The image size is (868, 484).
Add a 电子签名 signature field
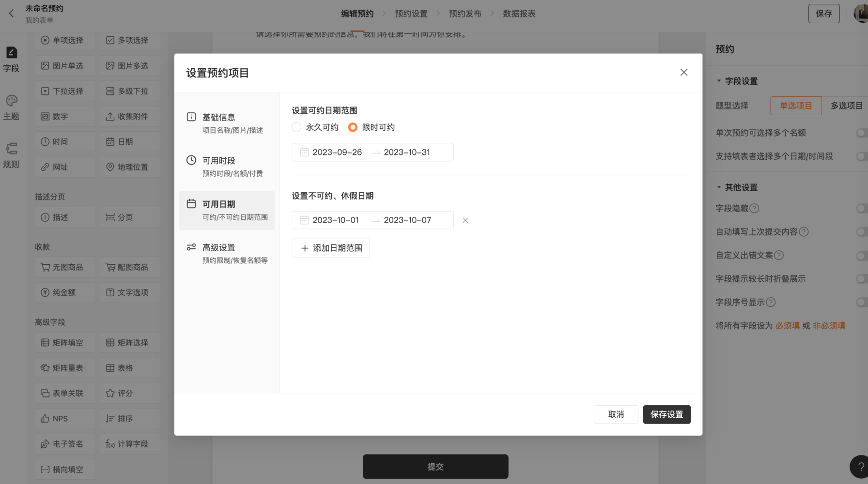pyautogui.click(x=65, y=444)
